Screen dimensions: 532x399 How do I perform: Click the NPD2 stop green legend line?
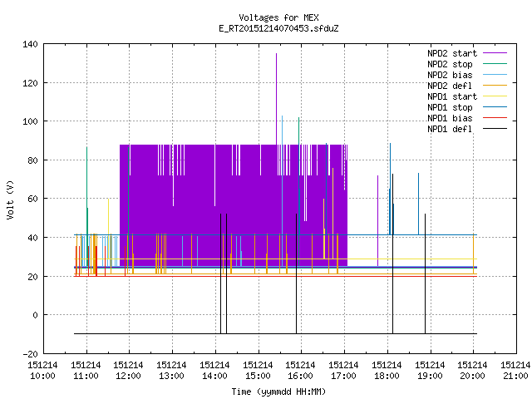coord(495,64)
